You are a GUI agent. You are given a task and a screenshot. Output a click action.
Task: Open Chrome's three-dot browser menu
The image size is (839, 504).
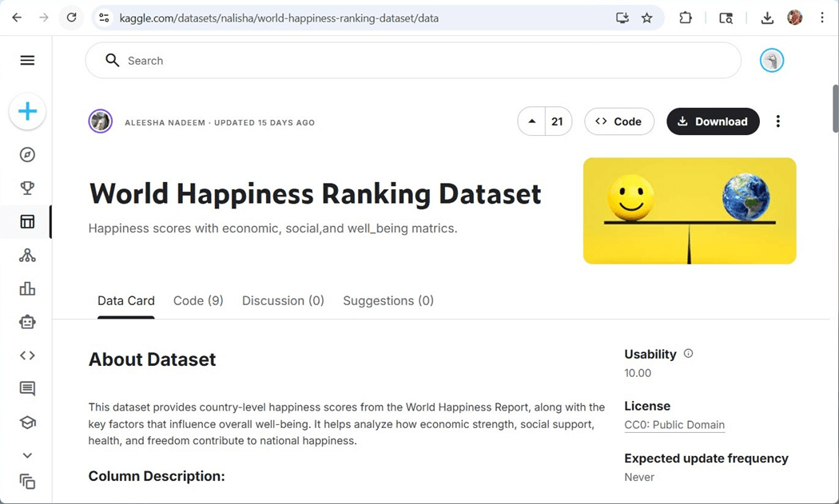[x=822, y=18]
